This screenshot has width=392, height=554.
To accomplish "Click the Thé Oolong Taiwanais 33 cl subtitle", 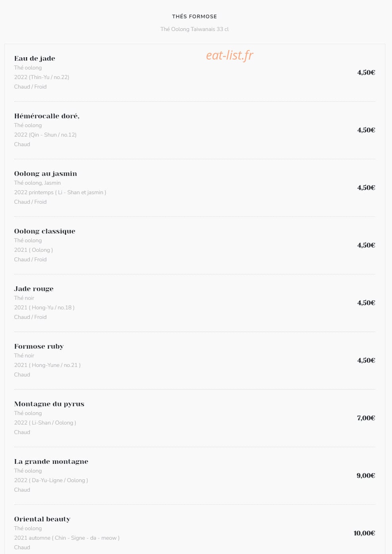I will click(194, 29).
